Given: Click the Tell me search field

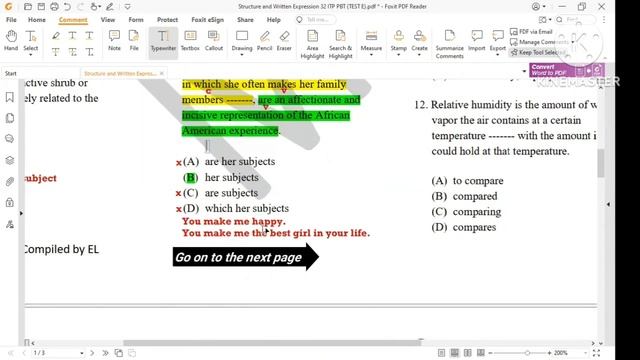Looking at the screenshot, I should pyautogui.click(x=316, y=20).
